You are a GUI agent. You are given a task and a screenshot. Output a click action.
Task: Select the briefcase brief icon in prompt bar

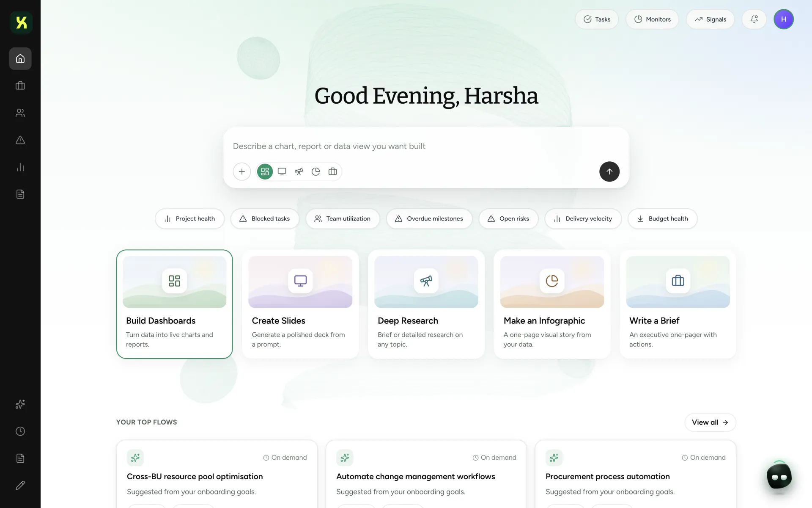pos(333,171)
